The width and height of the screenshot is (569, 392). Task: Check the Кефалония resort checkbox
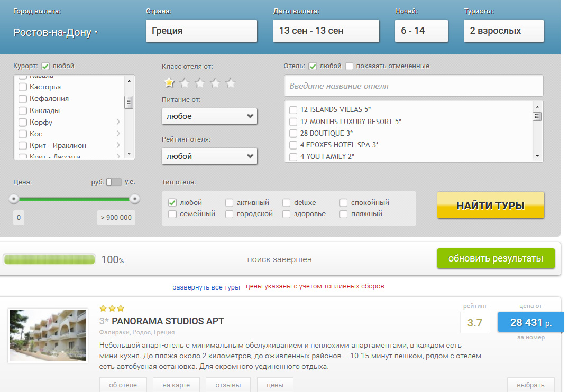(x=23, y=99)
